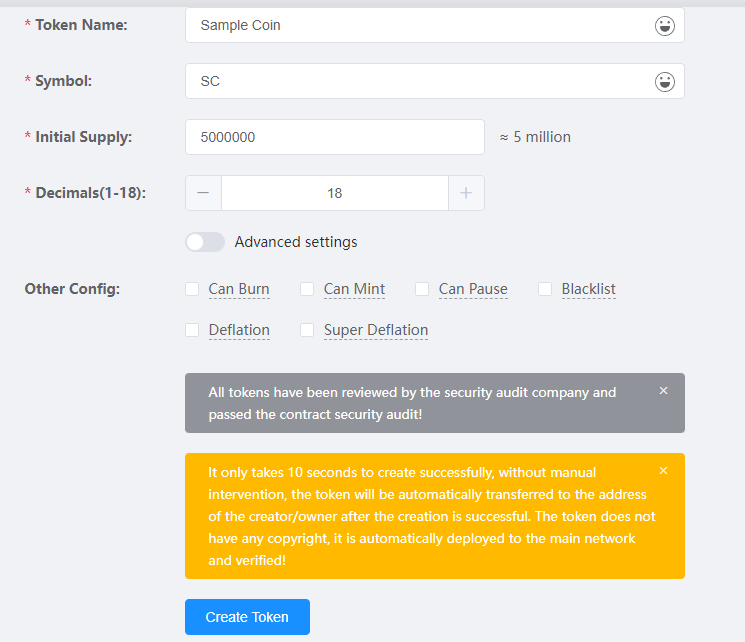
Task: Close the yellow creation info alert
Action: pos(663,471)
